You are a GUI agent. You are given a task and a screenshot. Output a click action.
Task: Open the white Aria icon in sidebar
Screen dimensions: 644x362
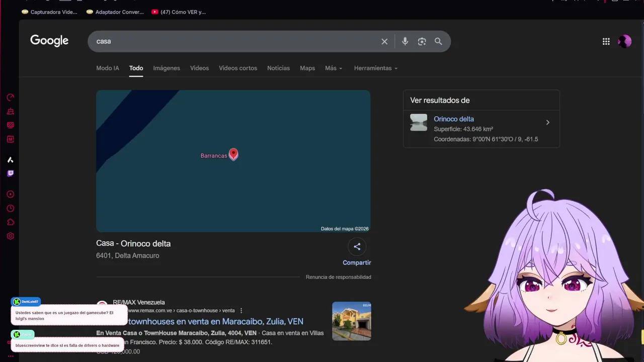point(10,160)
